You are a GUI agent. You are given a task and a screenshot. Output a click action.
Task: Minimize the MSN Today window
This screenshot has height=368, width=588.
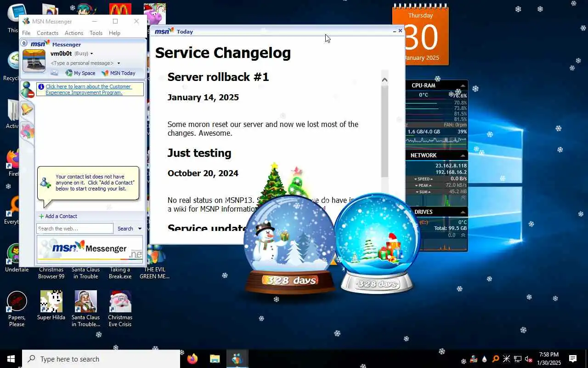click(394, 31)
